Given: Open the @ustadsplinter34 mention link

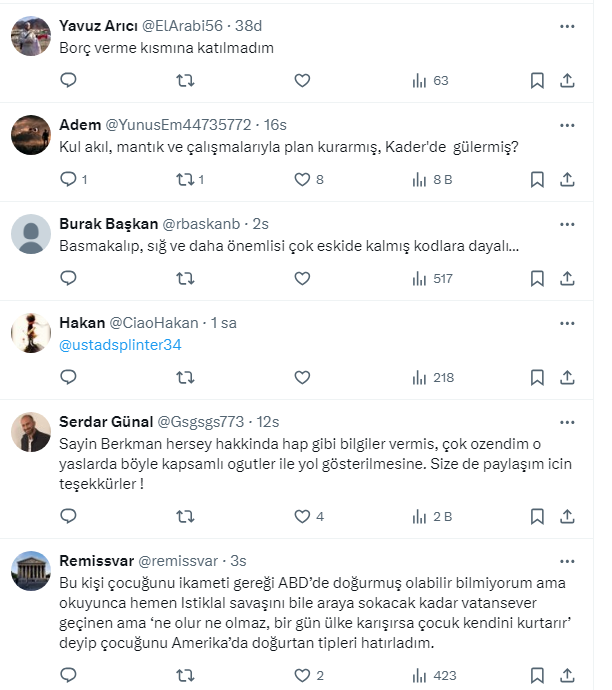Looking at the screenshot, I should pos(121,345).
